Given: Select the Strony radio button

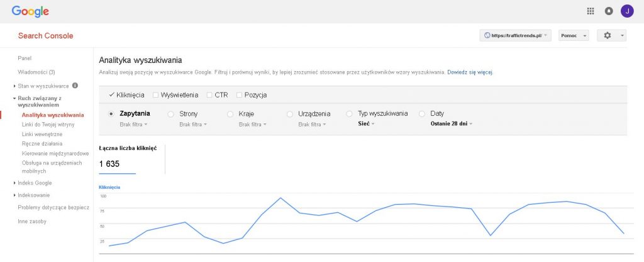Looking at the screenshot, I should tap(171, 114).
